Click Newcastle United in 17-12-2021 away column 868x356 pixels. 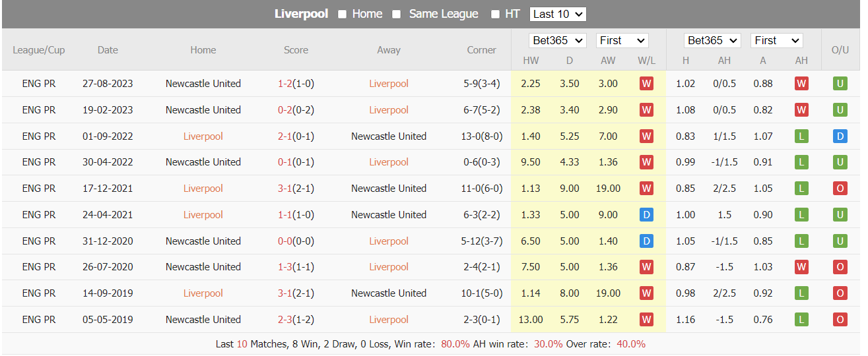tap(389, 189)
